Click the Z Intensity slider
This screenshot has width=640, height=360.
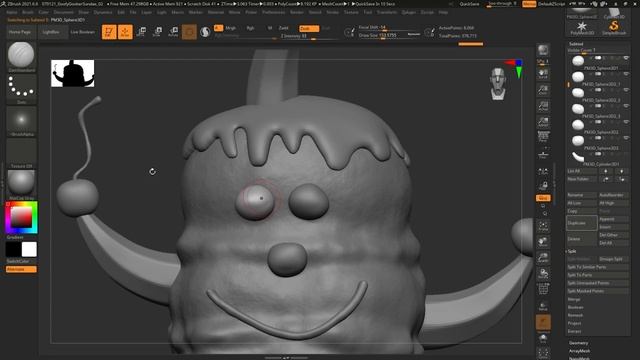click(309, 36)
